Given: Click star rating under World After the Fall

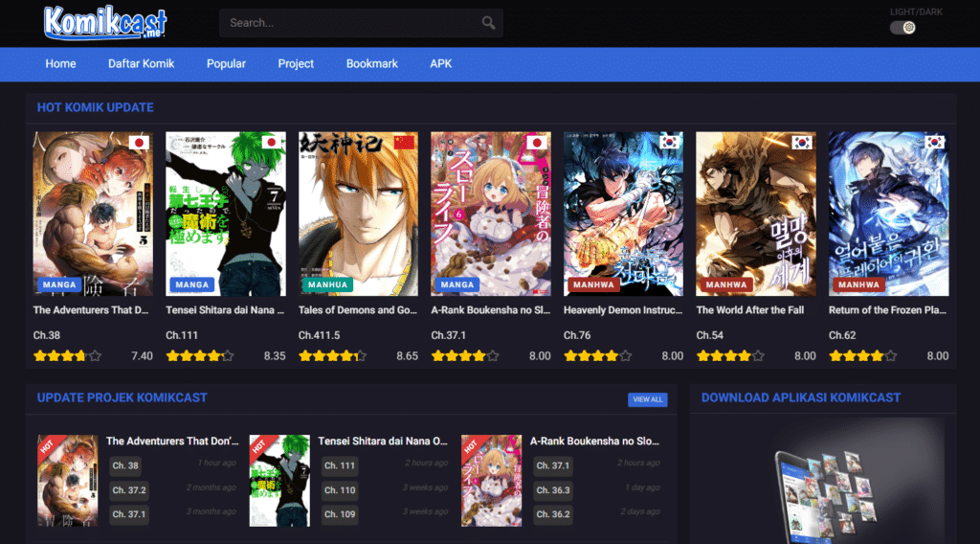Looking at the screenshot, I should pyautogui.click(x=730, y=355).
